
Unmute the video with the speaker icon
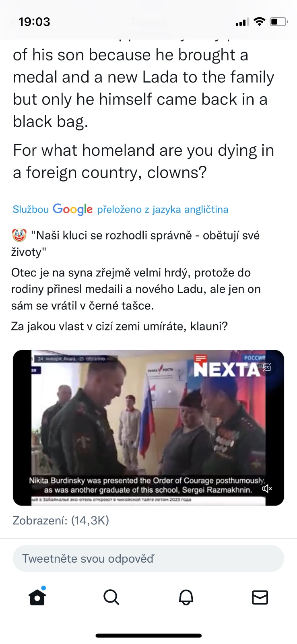pos(267,489)
